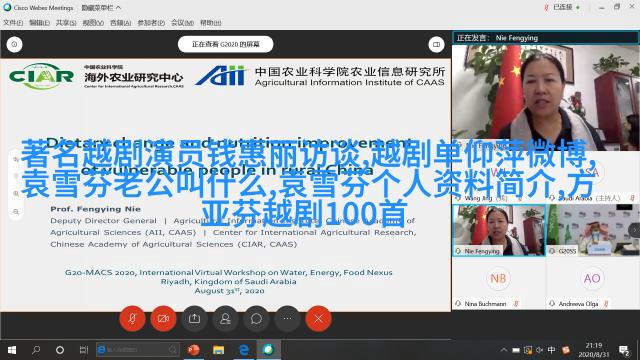This screenshot has height=360, width=640.
Task: Click the meeting info icon at top-left
Action: pyautogui.click(x=14, y=44)
